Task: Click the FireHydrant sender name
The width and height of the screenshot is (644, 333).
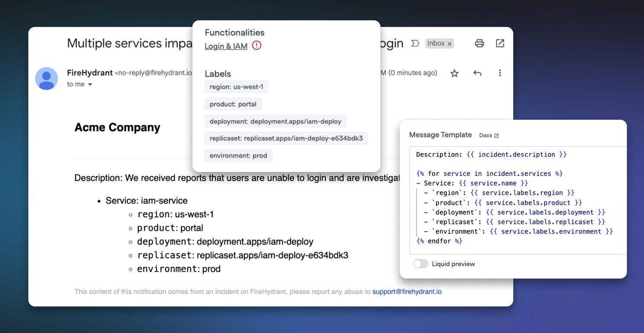Action: (90, 73)
